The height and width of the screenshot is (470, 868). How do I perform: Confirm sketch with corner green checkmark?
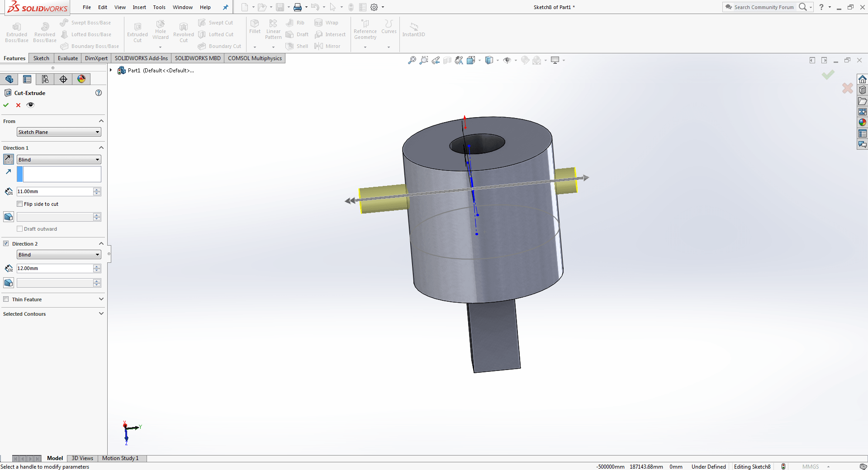828,75
